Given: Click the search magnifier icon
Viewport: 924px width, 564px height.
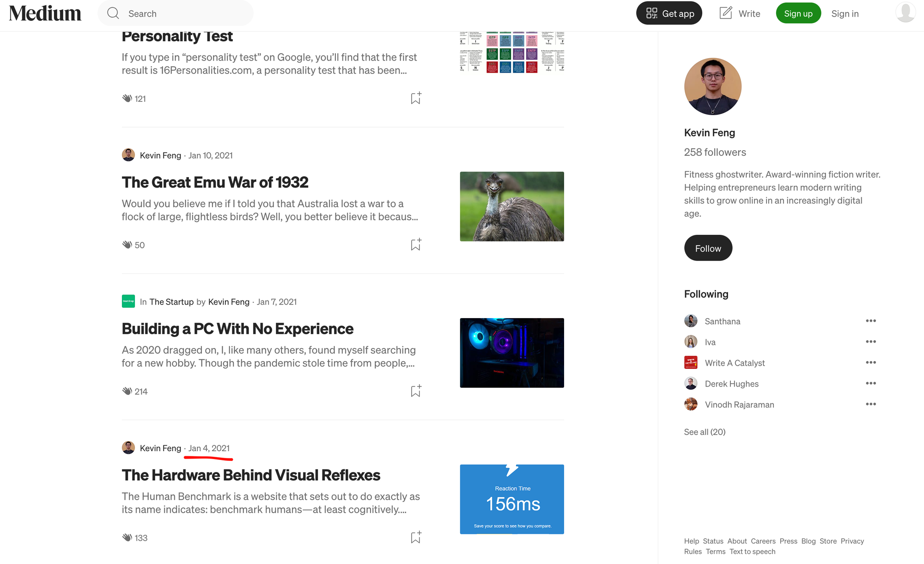Looking at the screenshot, I should pos(113,13).
